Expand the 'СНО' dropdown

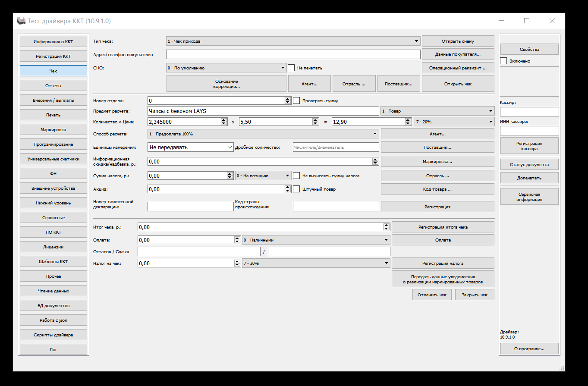[x=226, y=68]
